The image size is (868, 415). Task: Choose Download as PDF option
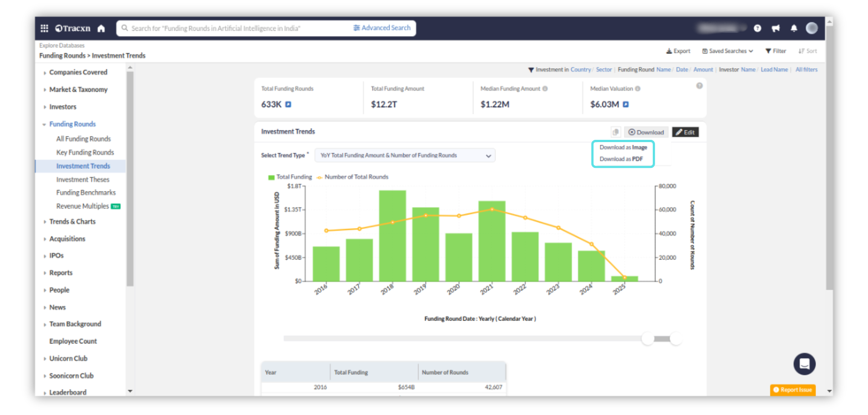(x=621, y=159)
